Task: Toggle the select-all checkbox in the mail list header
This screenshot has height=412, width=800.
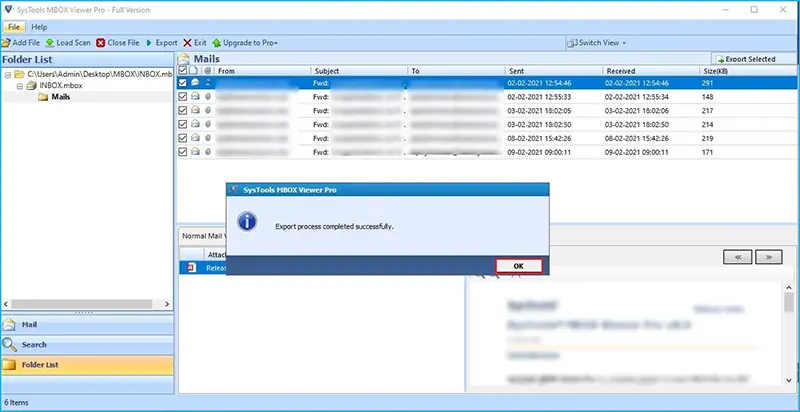Action: click(x=182, y=71)
